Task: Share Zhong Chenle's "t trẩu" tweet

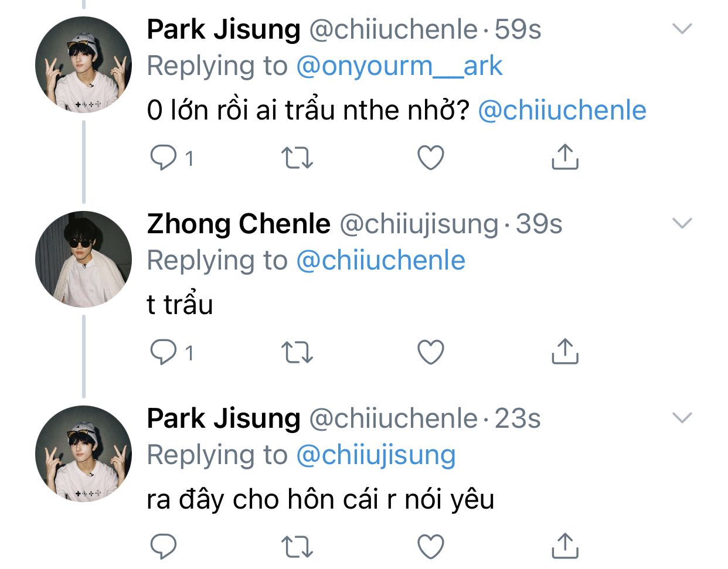Action: pos(565,352)
